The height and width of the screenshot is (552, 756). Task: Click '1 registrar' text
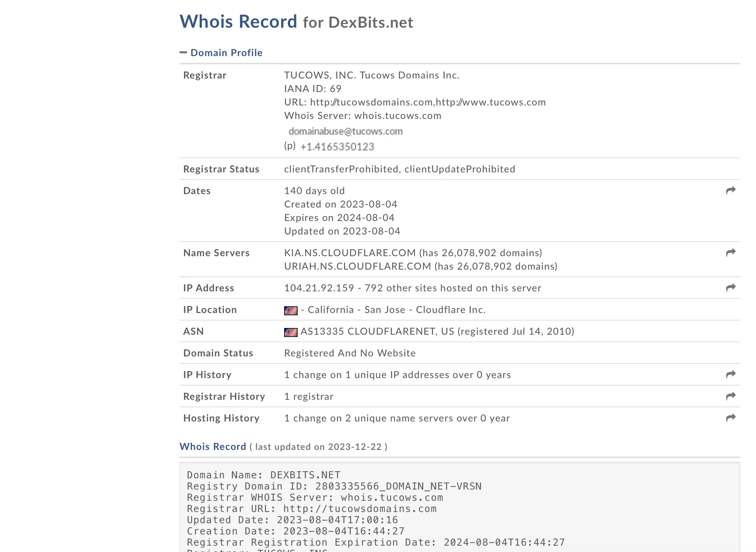tap(308, 396)
